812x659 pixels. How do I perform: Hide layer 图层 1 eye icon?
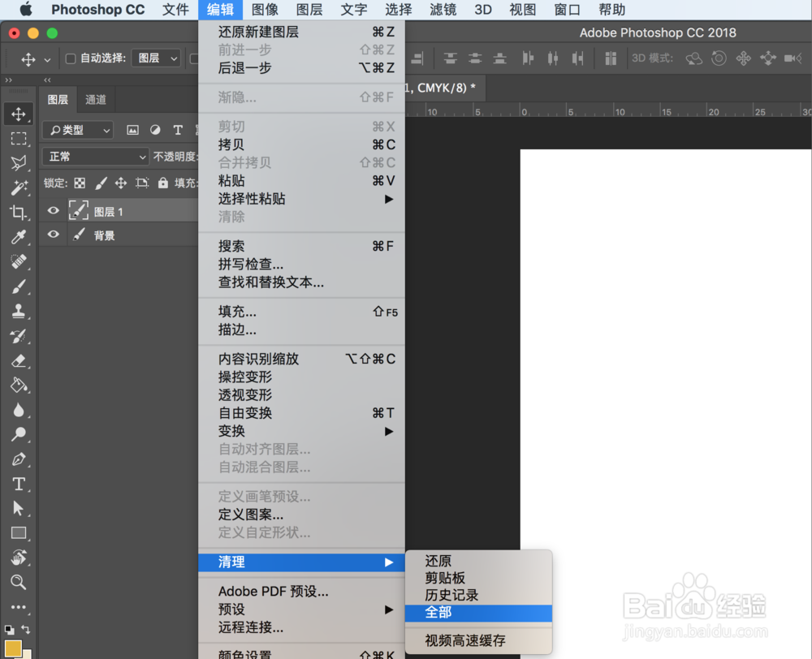(x=53, y=211)
